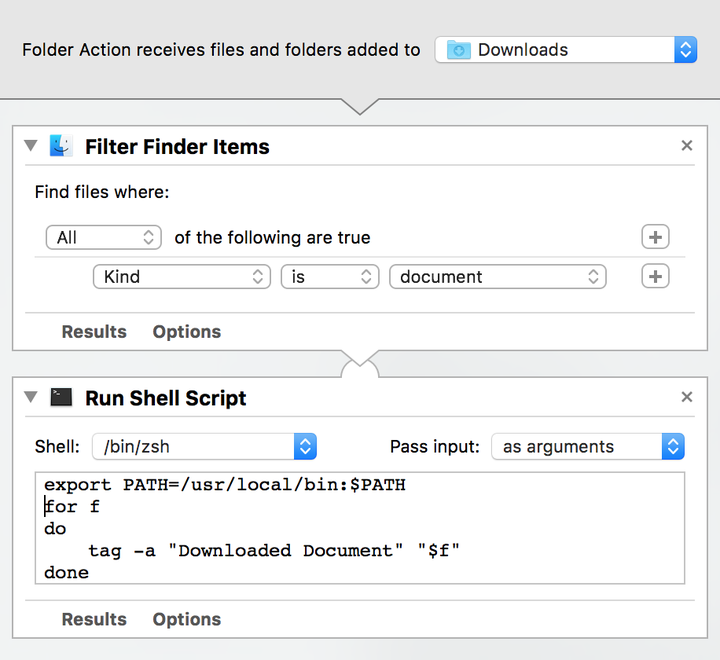The width and height of the screenshot is (720, 660).
Task: Click the Finder icon in Filter Finder Items
Action: (61, 146)
